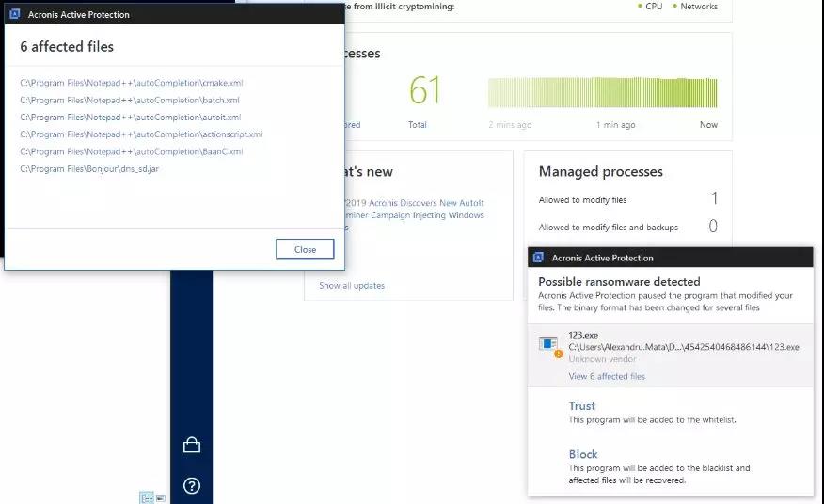Click Acronis shield icon in ransomware alert titlebar
This screenshot has width=824, height=504.
click(538, 258)
